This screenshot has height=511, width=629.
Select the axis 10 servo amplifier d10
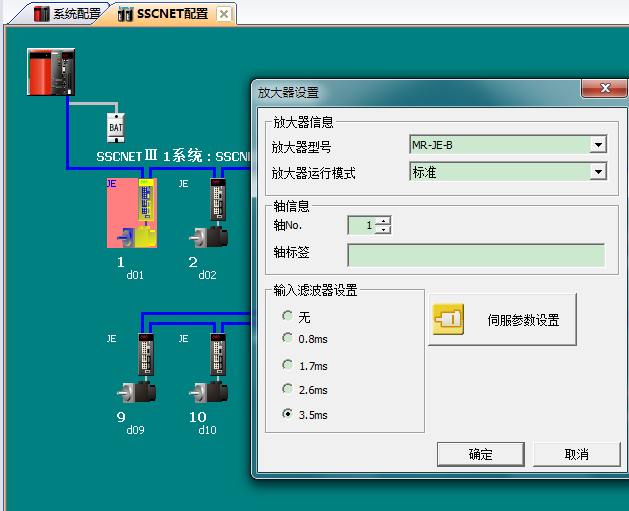click(213, 368)
